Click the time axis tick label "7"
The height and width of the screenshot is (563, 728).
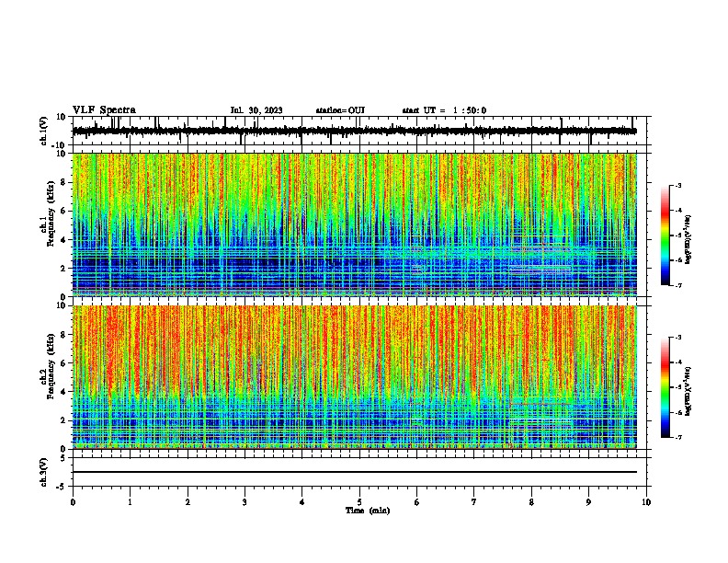pyautogui.click(x=474, y=502)
